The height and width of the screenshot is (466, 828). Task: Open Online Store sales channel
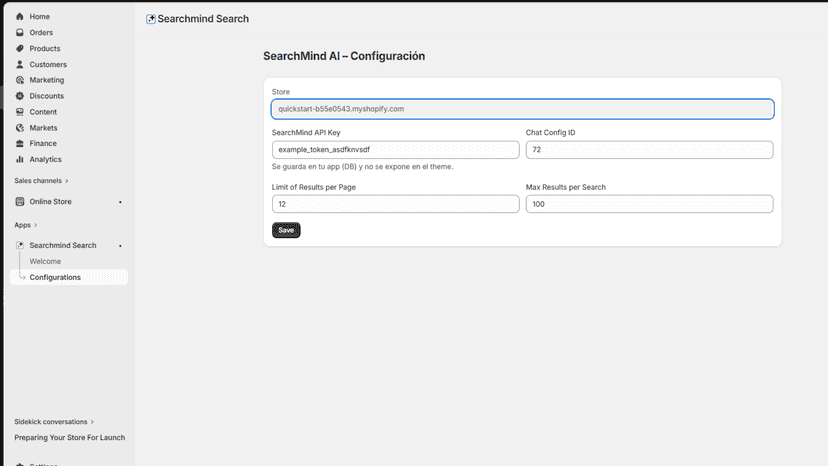[x=51, y=201]
